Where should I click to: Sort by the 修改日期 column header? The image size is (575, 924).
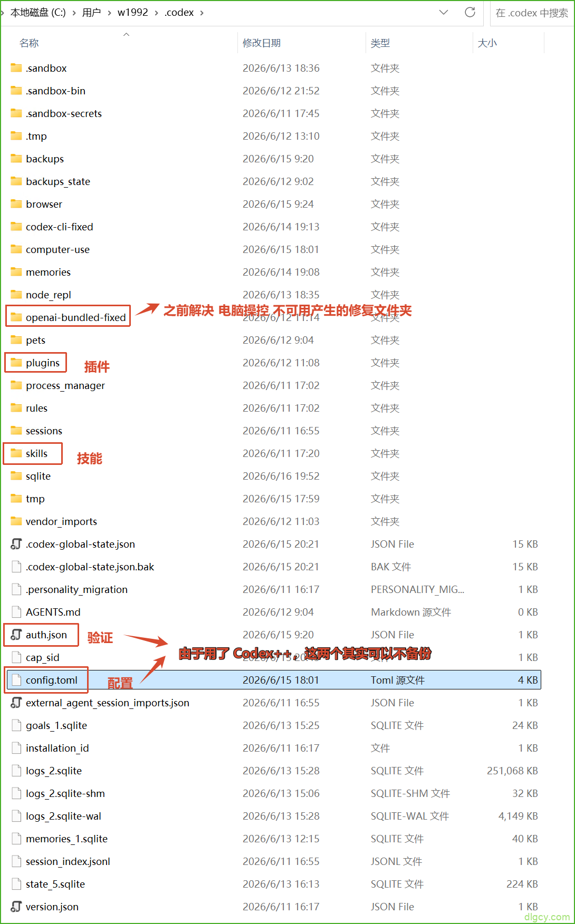pyautogui.click(x=262, y=43)
